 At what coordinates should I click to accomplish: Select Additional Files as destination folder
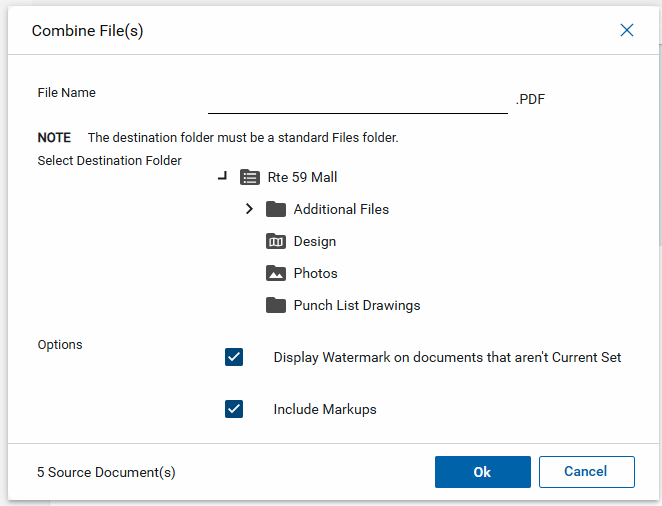(341, 209)
